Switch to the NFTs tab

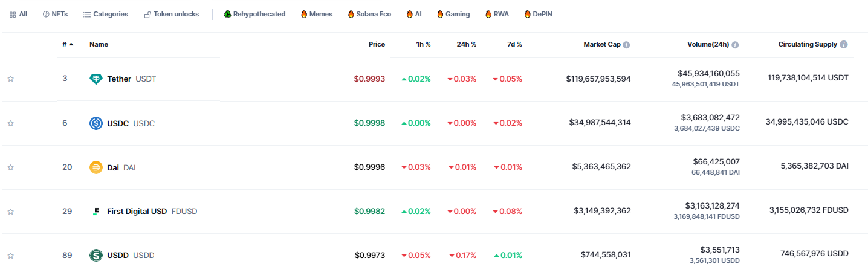(x=54, y=14)
